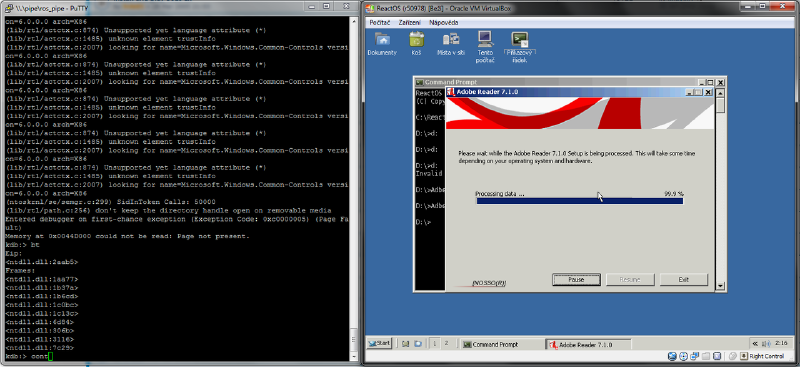The height and width of the screenshot is (367, 800).
Task: Click the explorer quick launch icon
Action: click(x=418, y=344)
